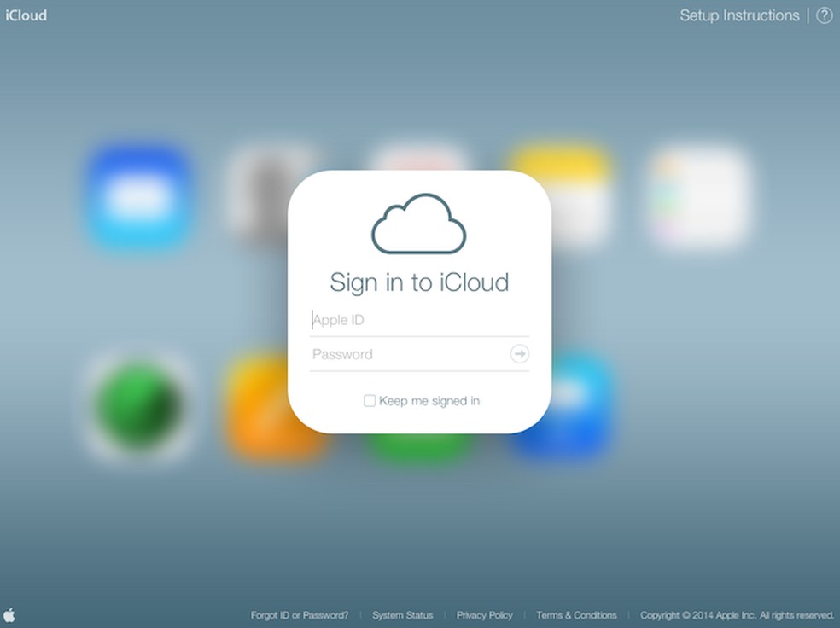
Task: Open the Privacy Policy link
Action: pyautogui.click(x=484, y=614)
